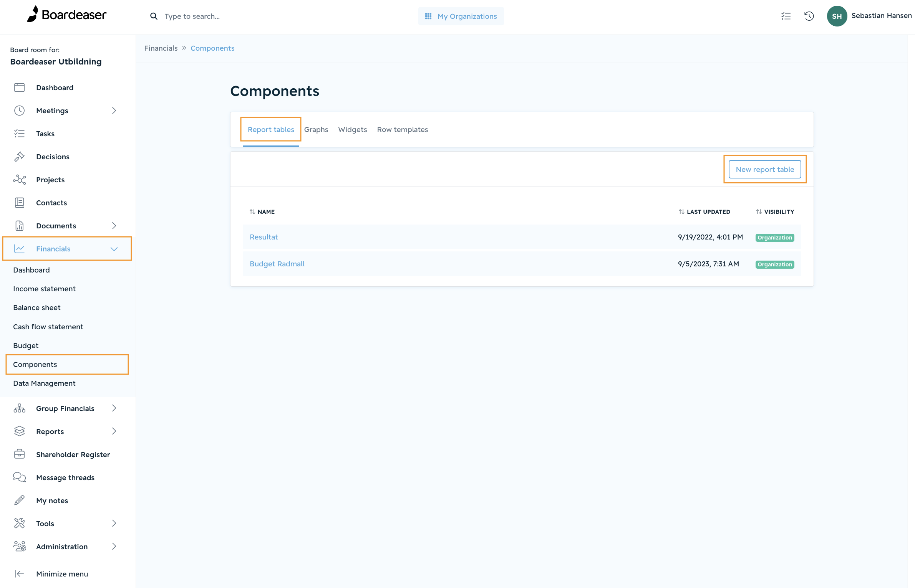The height and width of the screenshot is (588, 915).
Task: Click the Documents file icon
Action: (19, 226)
